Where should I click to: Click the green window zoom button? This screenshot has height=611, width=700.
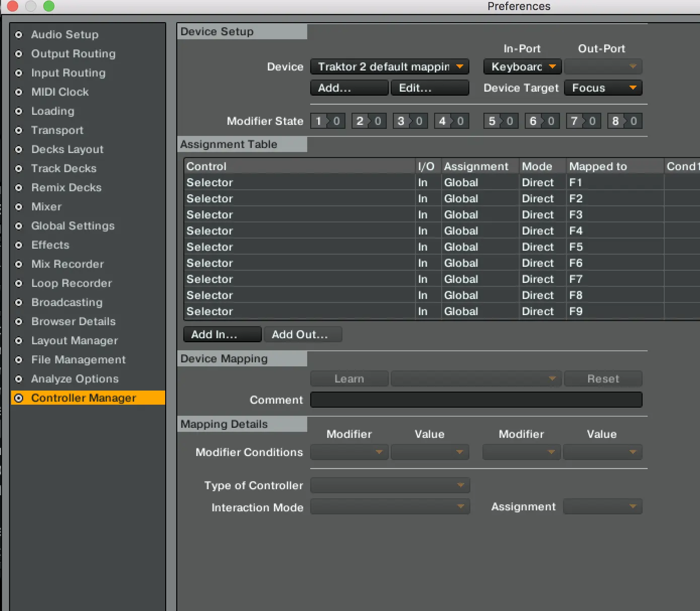(x=49, y=6)
